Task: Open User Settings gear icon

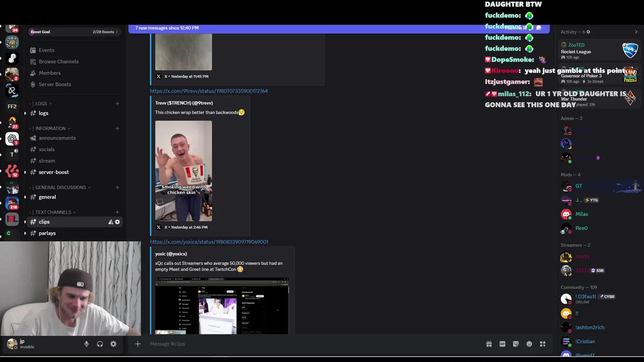Action: click(113, 344)
